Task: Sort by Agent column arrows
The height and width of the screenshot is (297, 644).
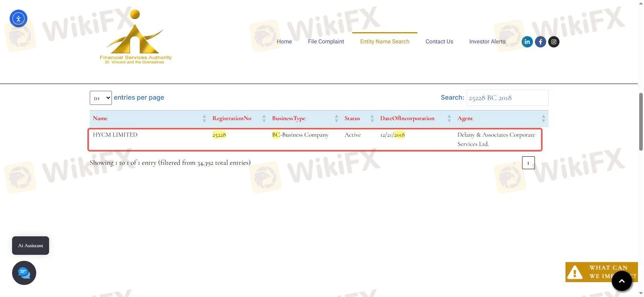Action: coord(543,119)
